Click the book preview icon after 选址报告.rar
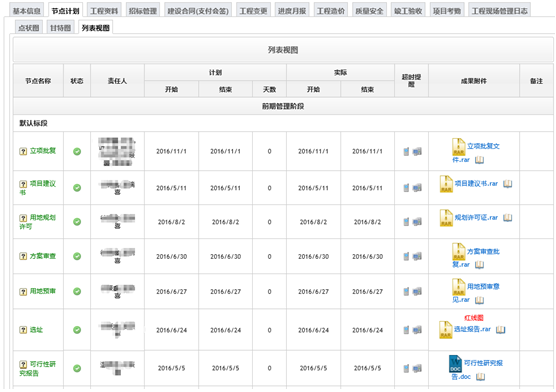 pos(500,330)
